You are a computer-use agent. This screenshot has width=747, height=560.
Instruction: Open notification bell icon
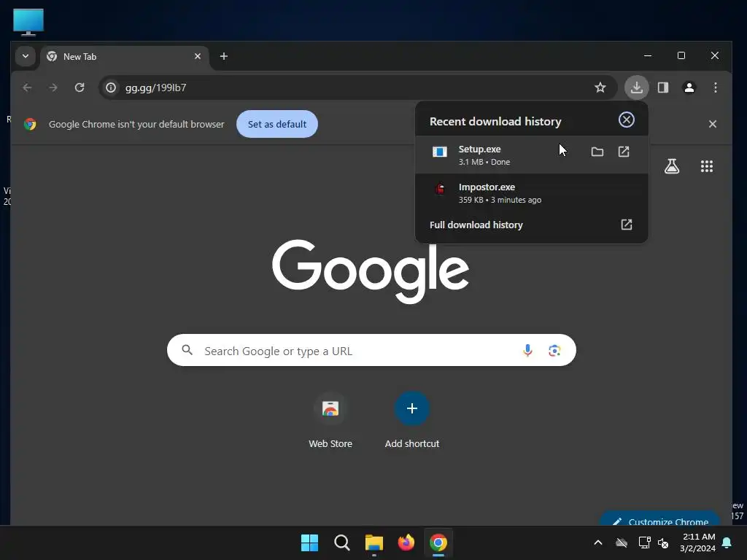pyautogui.click(x=727, y=542)
